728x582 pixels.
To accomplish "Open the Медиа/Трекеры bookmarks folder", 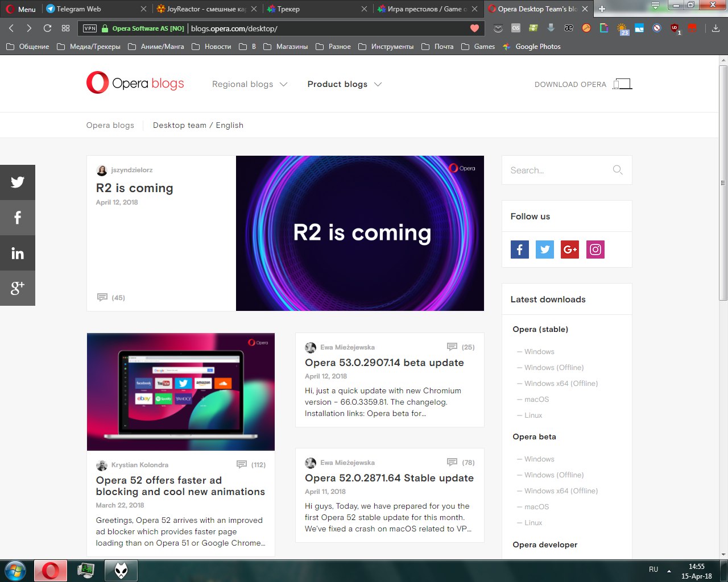I will pos(89,47).
